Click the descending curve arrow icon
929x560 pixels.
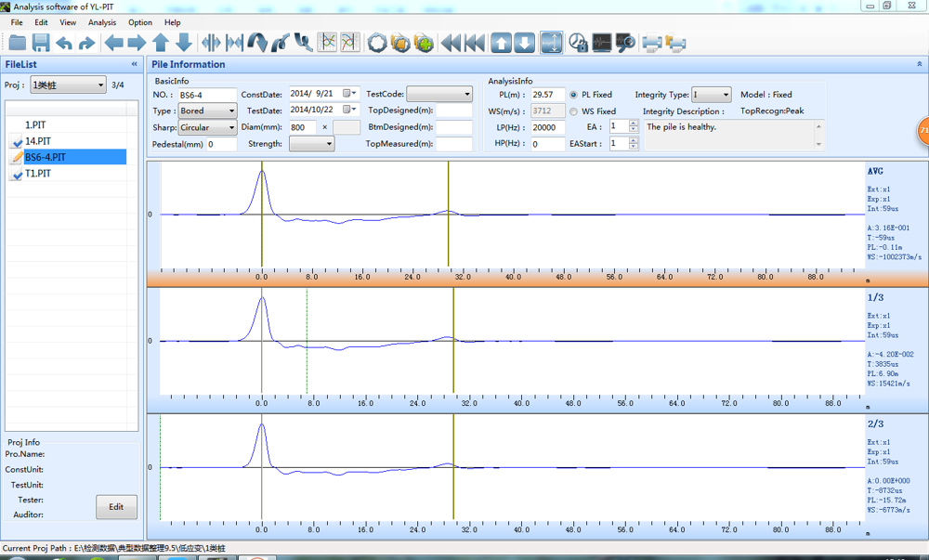304,43
